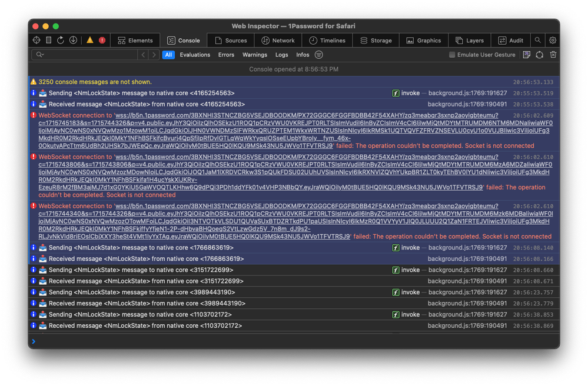Reload the inspected page
Viewport: 588px width, 386px height.
[61, 40]
